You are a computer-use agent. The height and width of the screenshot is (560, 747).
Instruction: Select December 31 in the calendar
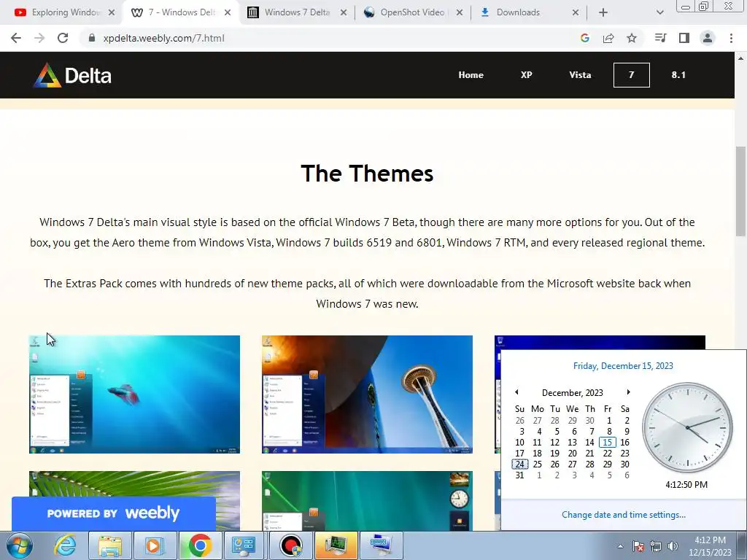click(x=519, y=475)
